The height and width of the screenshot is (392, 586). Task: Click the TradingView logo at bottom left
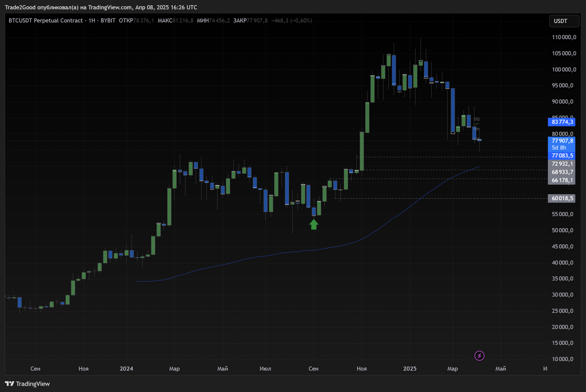tap(27, 384)
